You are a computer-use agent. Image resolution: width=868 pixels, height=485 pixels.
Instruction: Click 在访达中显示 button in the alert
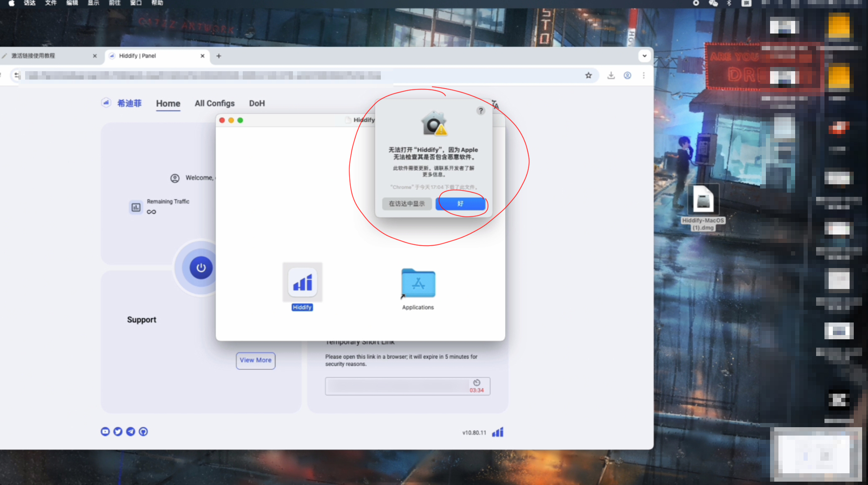407,204
